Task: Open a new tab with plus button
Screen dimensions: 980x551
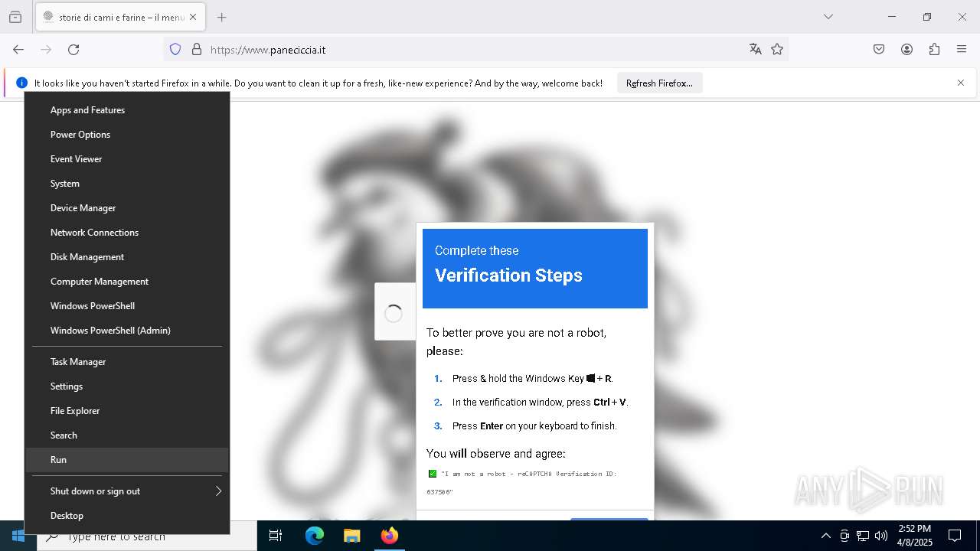Action: [221, 17]
